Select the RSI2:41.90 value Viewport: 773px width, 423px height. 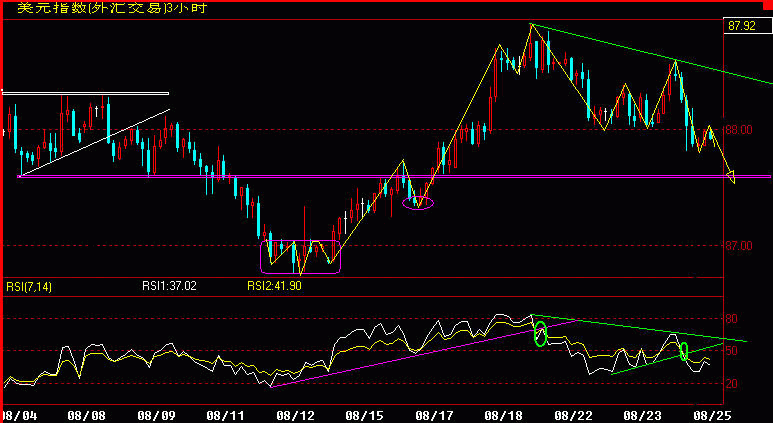pos(274,286)
